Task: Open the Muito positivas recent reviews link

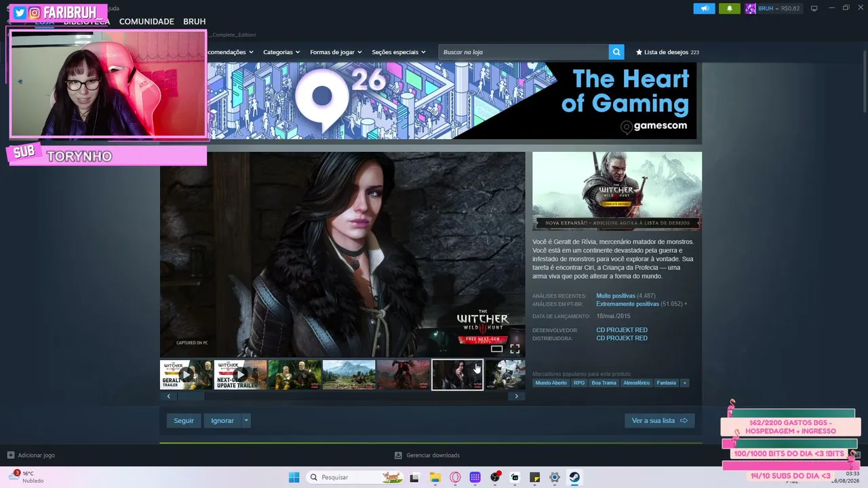Action: click(x=616, y=296)
